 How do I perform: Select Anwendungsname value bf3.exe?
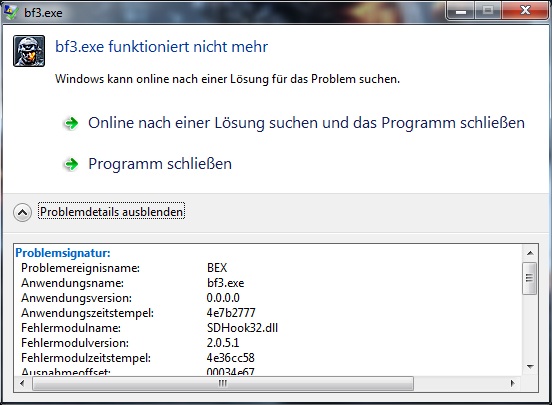[x=225, y=283]
